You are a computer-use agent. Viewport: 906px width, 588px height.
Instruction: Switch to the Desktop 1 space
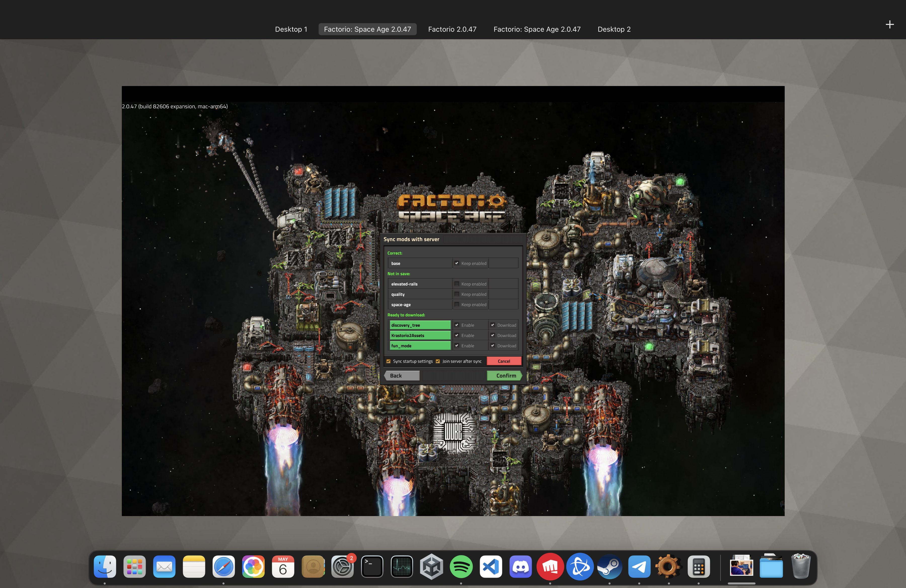[x=291, y=29]
